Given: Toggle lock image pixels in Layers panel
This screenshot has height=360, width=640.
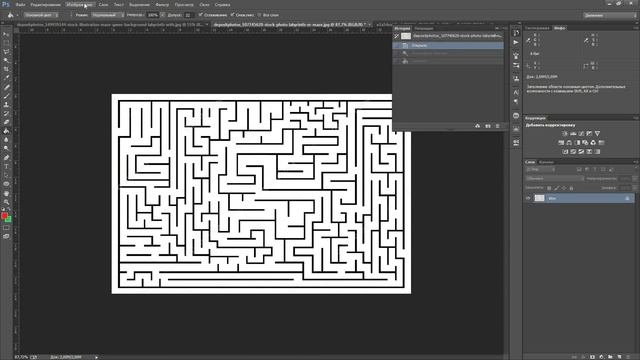Looking at the screenshot, I should (557, 188).
